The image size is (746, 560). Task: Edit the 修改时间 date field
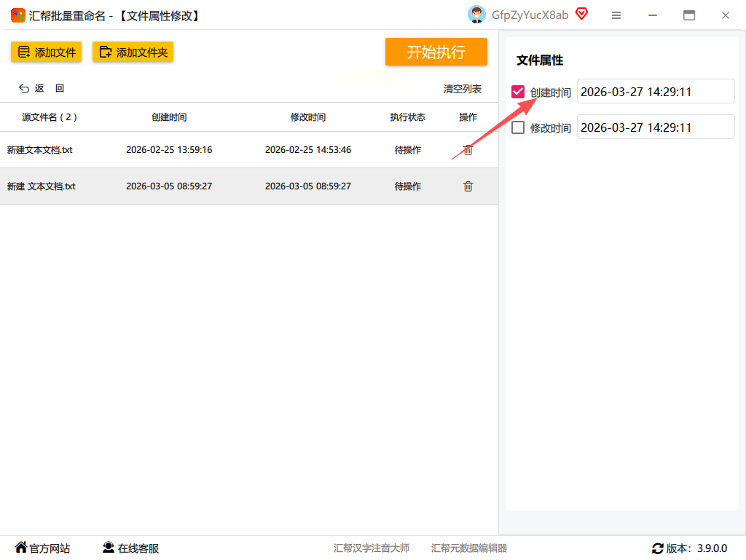pyautogui.click(x=656, y=127)
